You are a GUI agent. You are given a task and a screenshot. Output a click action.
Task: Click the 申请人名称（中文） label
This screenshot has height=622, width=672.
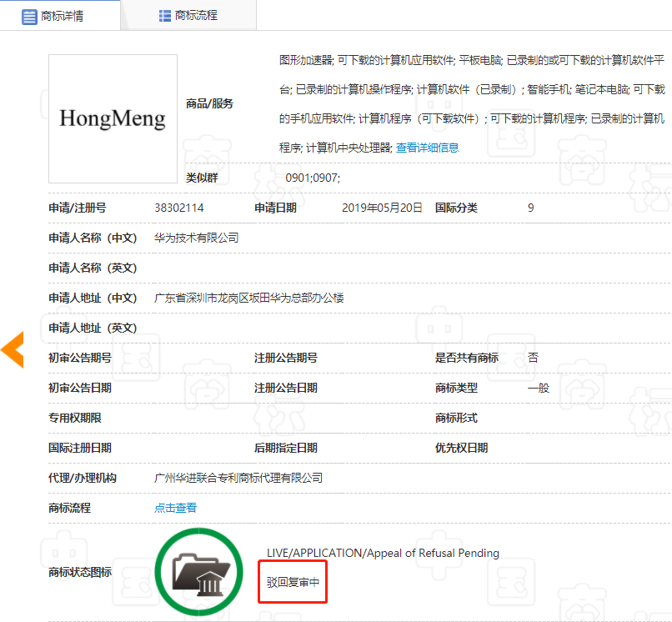[93, 238]
